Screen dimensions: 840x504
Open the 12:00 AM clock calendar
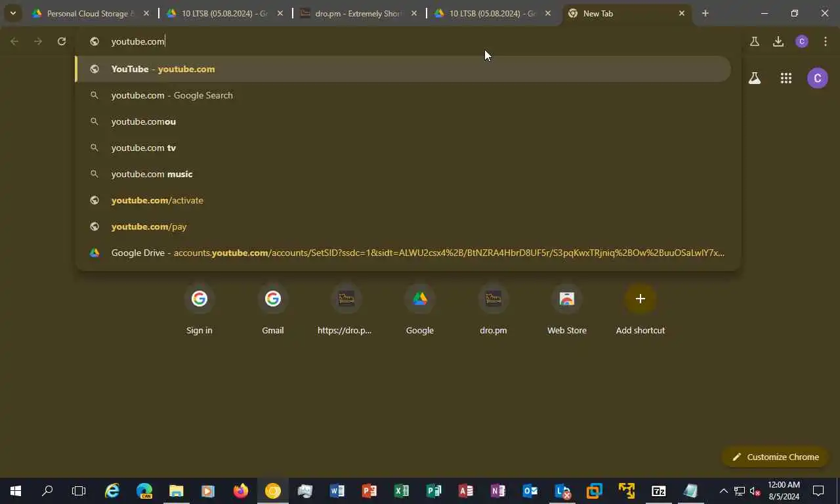784,491
